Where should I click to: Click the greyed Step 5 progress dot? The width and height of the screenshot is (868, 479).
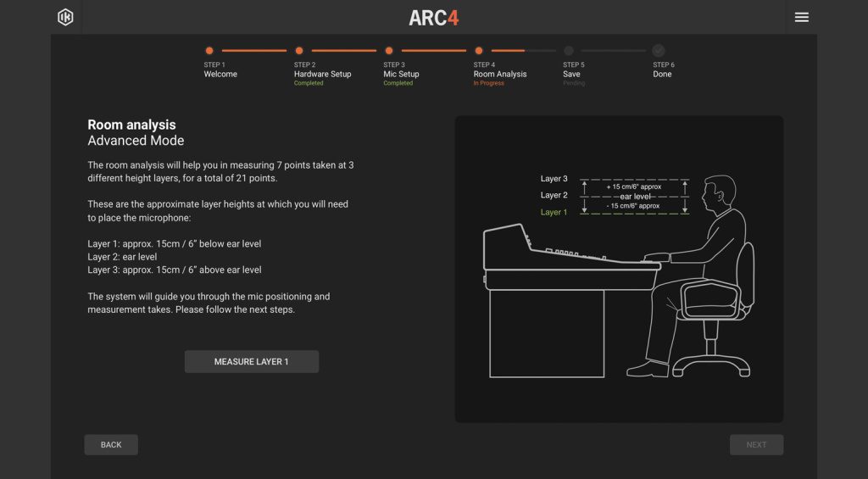569,51
